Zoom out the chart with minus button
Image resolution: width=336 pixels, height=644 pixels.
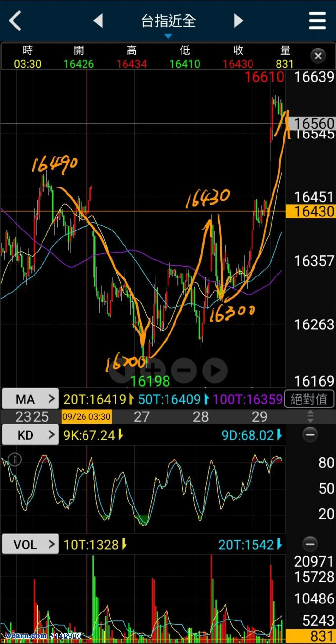184,370
